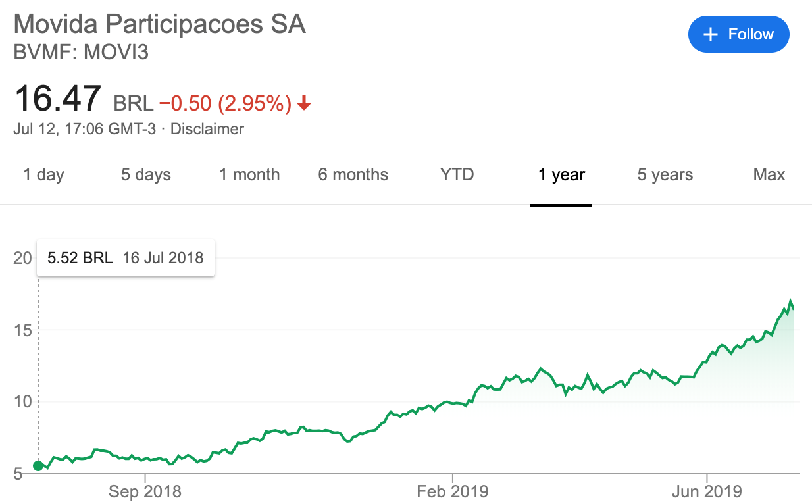Image resolution: width=812 pixels, height=504 pixels.
Task: Click the Jun 2019 axis marker
Action: tap(706, 491)
